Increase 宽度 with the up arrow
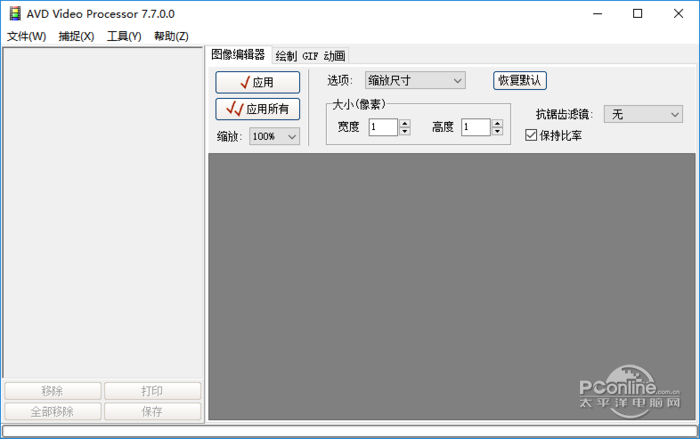 [x=405, y=123]
